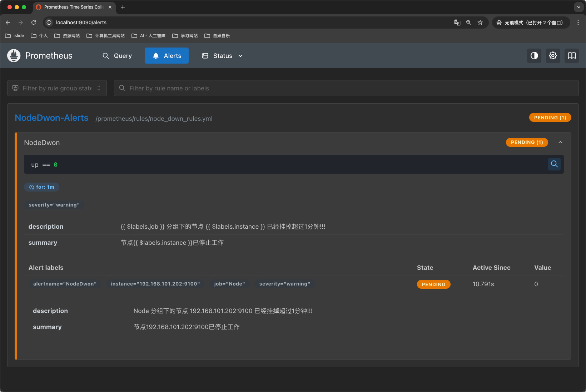The width and height of the screenshot is (586, 392).
Task: Click the bell icon on the Alerts tab
Action: [x=155, y=55]
